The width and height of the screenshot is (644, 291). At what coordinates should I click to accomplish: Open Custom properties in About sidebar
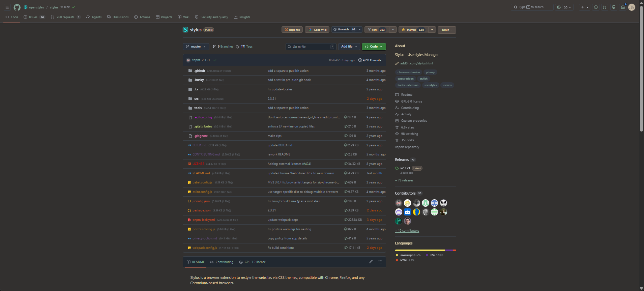[x=414, y=121]
